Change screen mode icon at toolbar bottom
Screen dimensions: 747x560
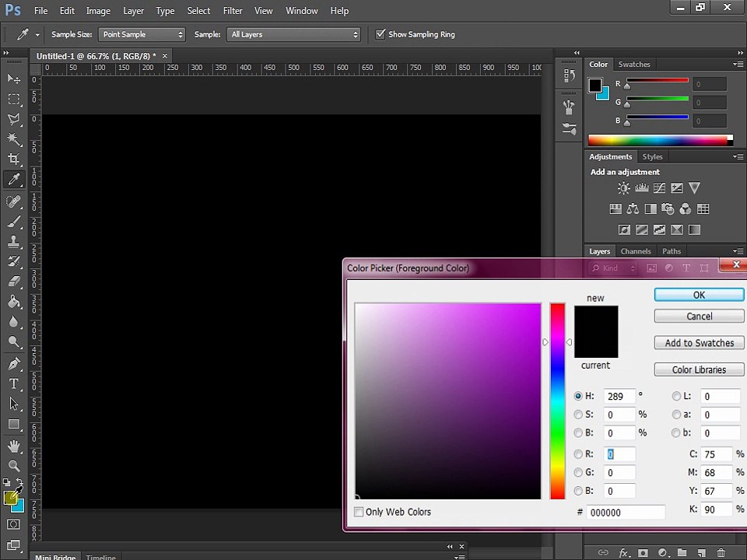click(13, 544)
